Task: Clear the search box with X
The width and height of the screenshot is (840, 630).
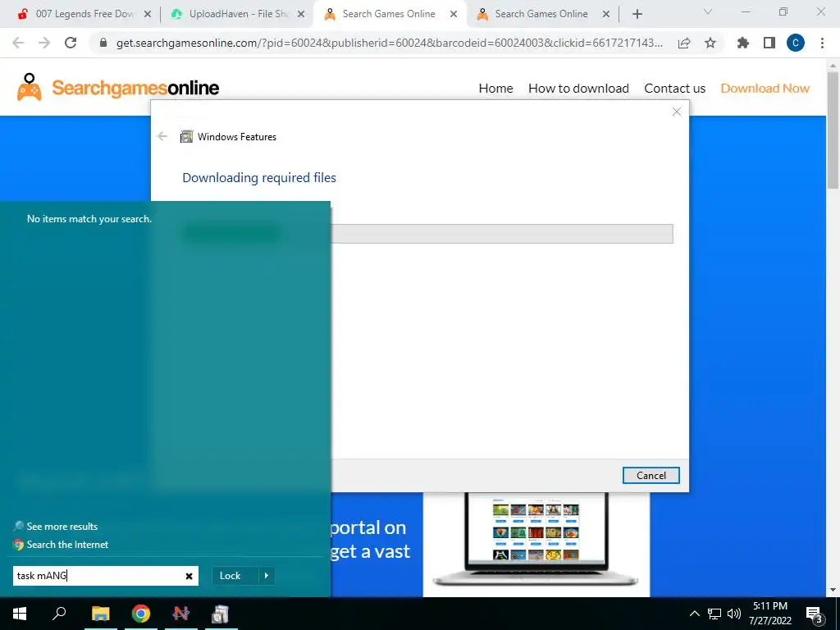Action: (x=189, y=576)
